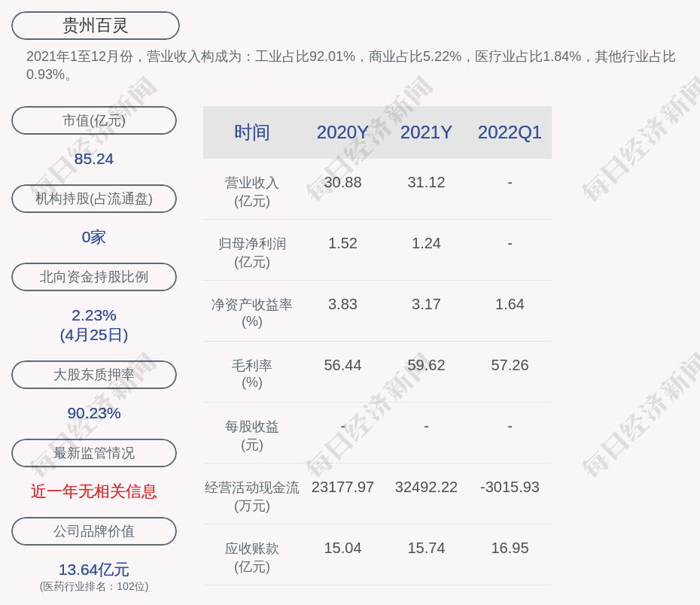Click the 时间 column header

coord(252,132)
